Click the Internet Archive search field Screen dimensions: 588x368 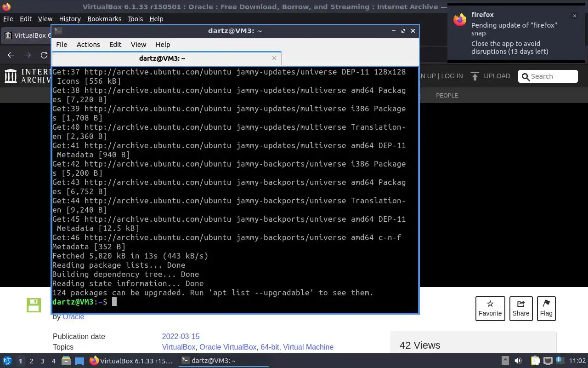548,76
